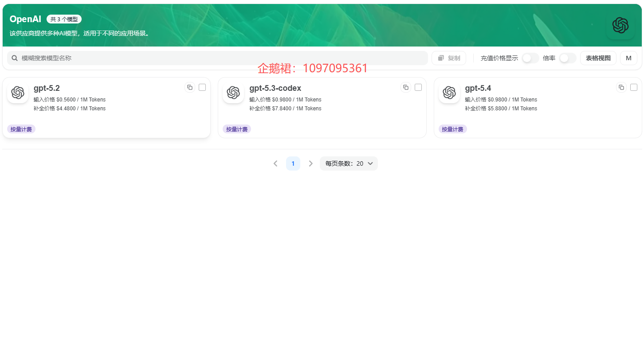Copy the gpt-5.3-codex model name
Viewport: 644px width, 362px height.
[406, 87]
